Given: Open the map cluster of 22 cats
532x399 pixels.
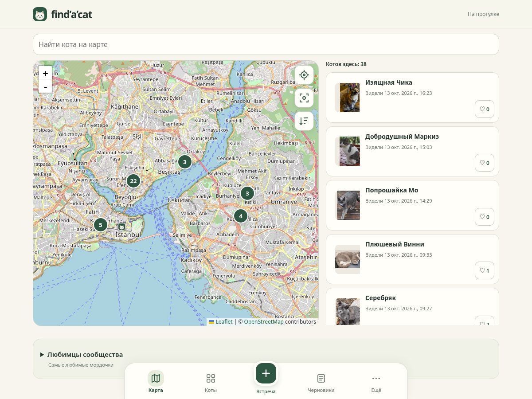Looking at the screenshot, I should point(133,181).
